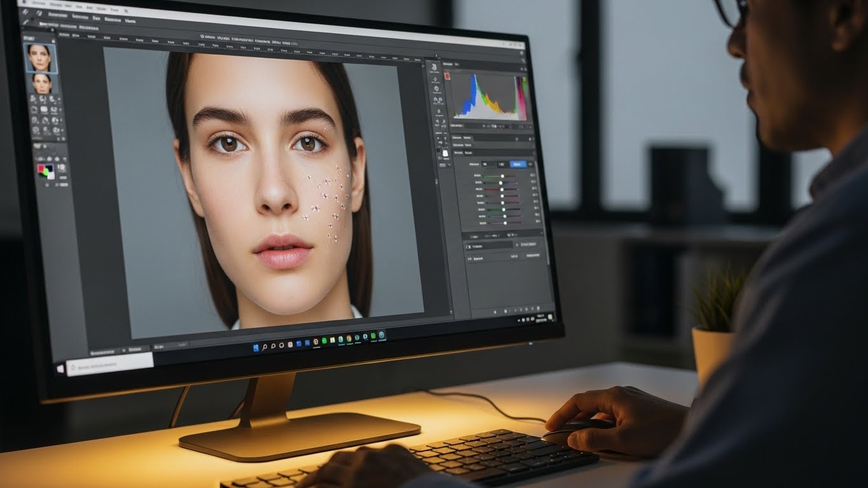Viewport: 868px width, 488px height.
Task: Click the rightmost icon in centered taskbar
Action: pyautogui.click(x=381, y=334)
